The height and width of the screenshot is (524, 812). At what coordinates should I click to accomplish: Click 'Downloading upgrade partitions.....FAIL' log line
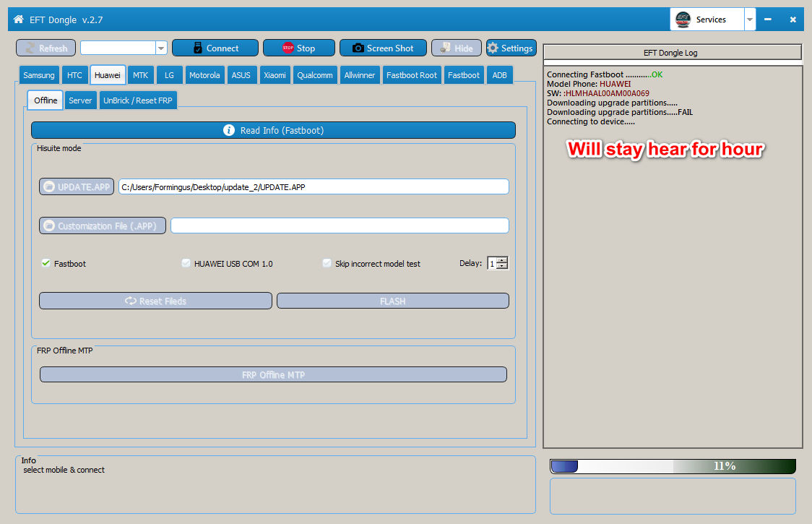(619, 112)
